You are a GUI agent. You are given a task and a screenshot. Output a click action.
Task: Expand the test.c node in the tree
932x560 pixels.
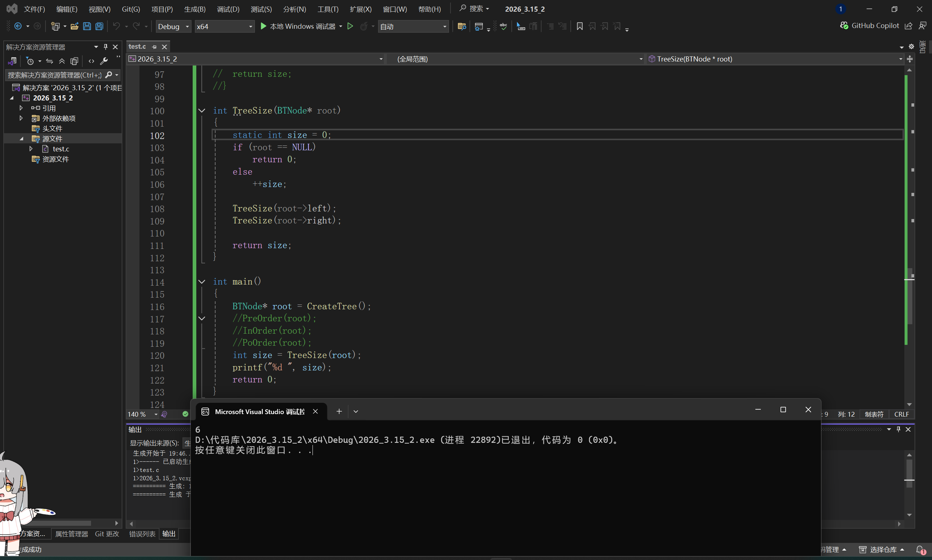tap(31, 149)
